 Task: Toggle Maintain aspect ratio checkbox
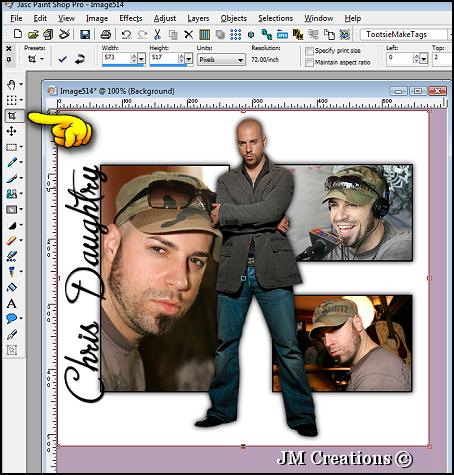point(309,62)
